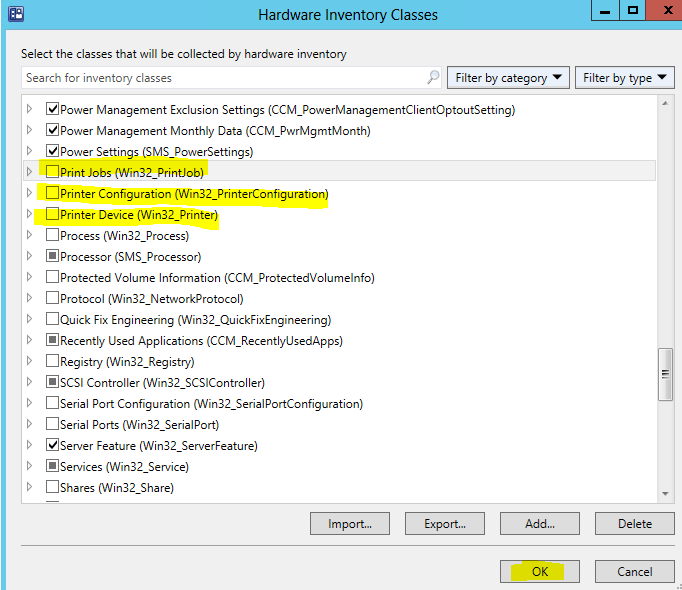Click the Export... button
The height and width of the screenshot is (590, 682).
(x=445, y=523)
